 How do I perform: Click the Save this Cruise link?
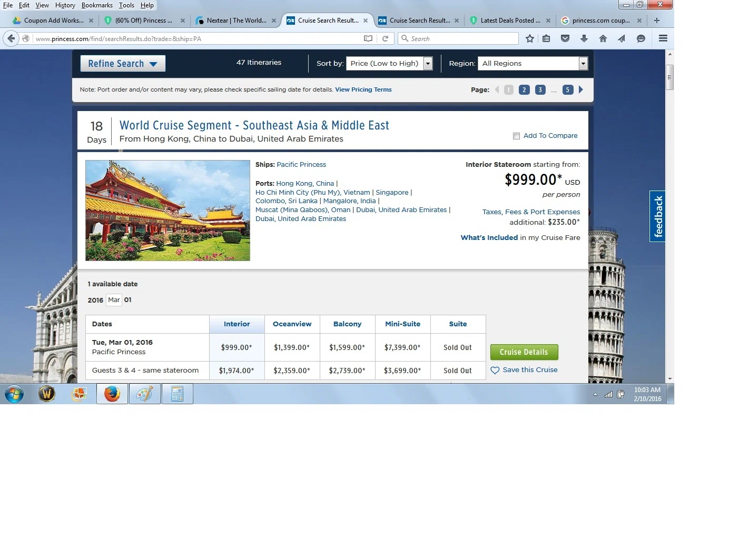(x=530, y=370)
